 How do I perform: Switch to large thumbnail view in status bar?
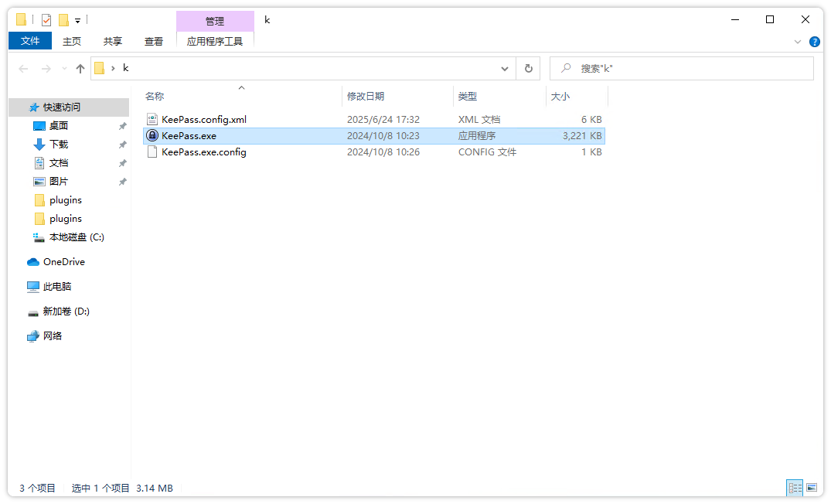coord(812,488)
